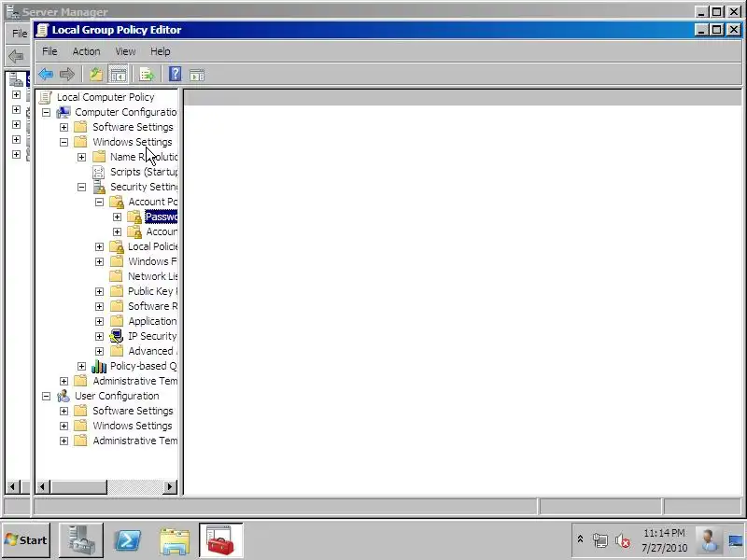Select the Password Policy tree item
Screen dimensions: 747x560
161,217
